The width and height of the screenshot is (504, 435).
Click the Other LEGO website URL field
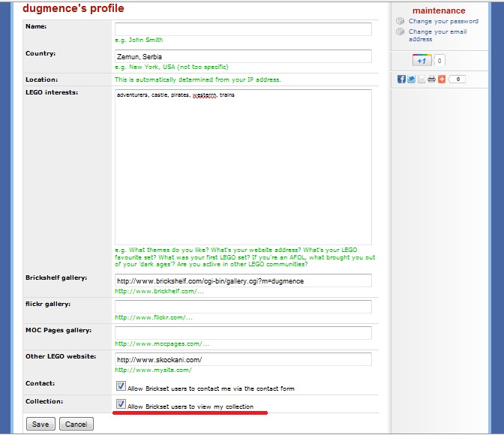[243, 359]
